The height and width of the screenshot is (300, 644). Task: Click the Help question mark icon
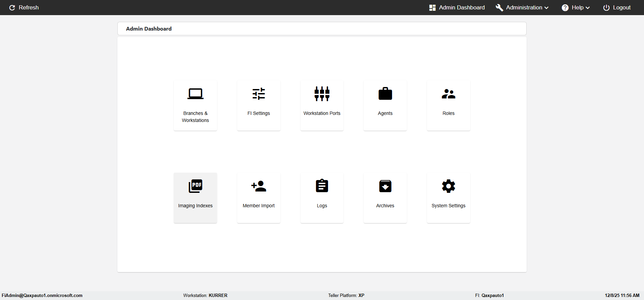click(565, 7)
